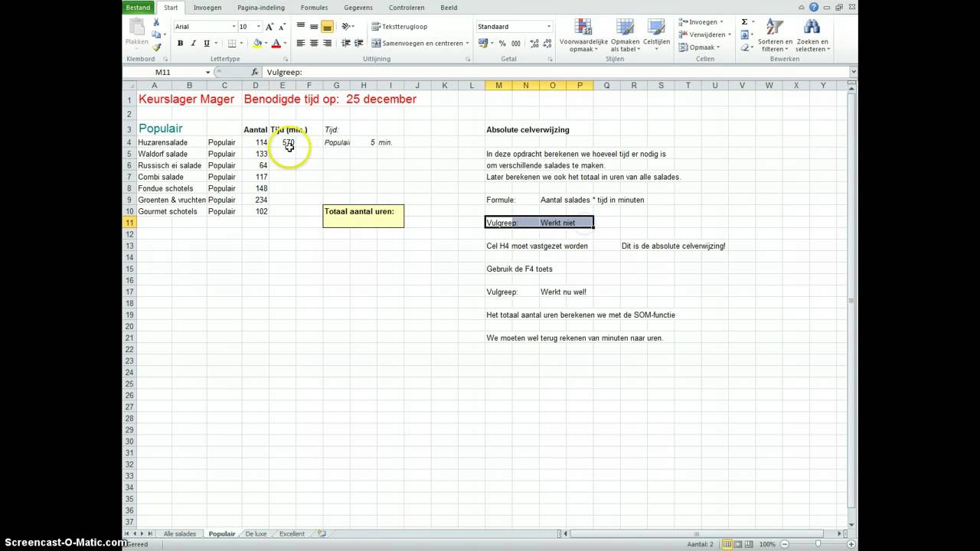The image size is (980, 551).
Task: Increase font size with the large A icon
Action: [x=269, y=27]
